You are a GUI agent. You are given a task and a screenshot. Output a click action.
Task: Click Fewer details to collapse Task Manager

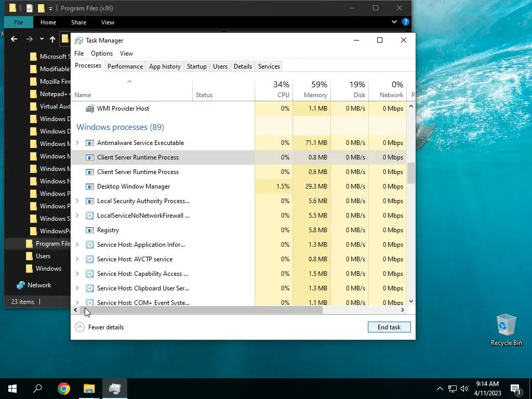pos(99,327)
